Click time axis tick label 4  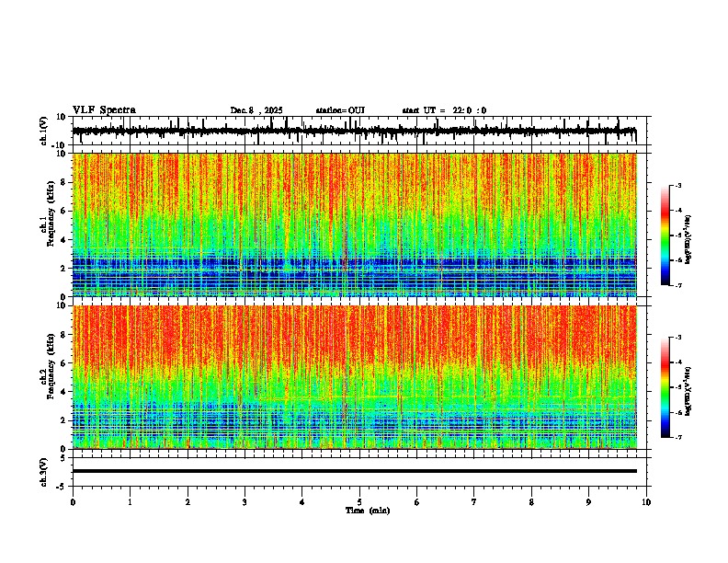pos(302,502)
